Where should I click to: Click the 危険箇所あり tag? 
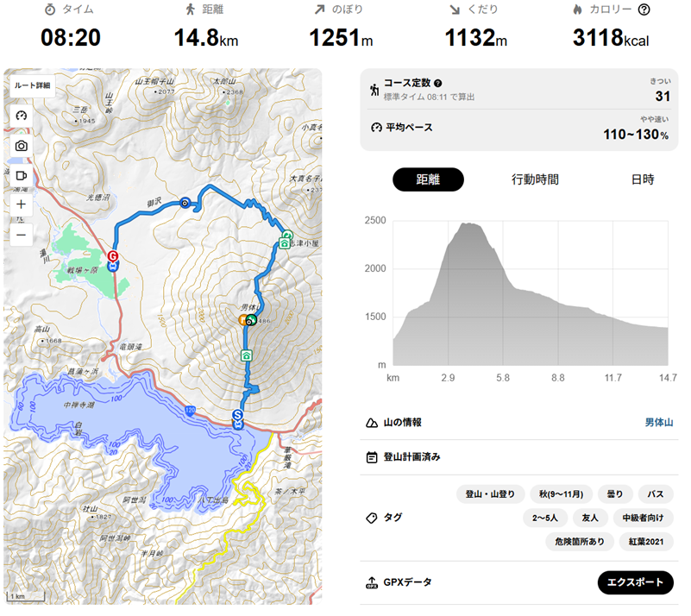pos(580,542)
